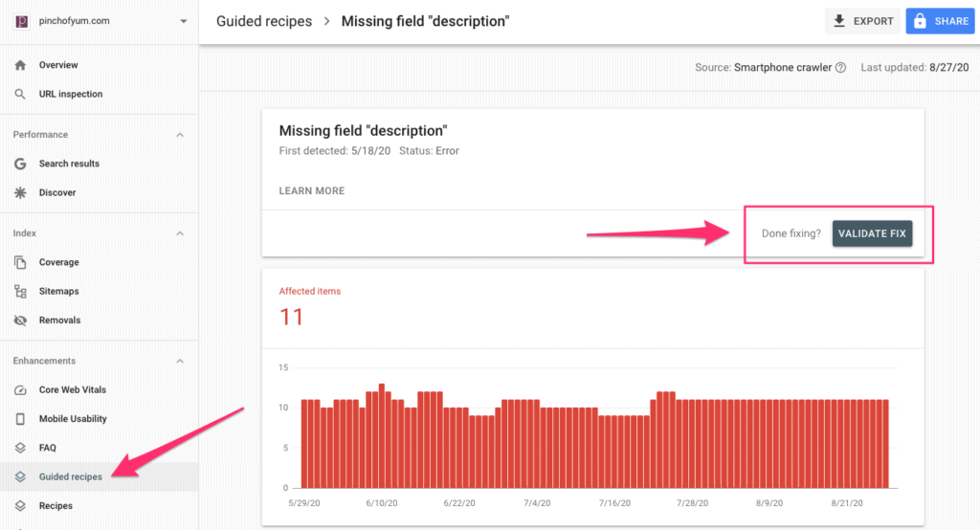Screen dimensions: 980x530
Task: Click the Removals crossed-eye icon
Action: [20, 320]
